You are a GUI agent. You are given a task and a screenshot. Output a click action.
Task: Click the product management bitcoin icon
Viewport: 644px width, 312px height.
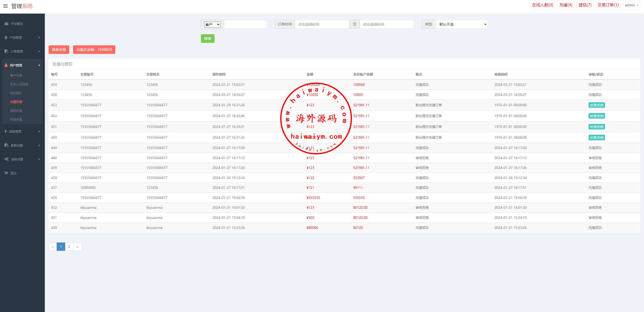click(6, 38)
